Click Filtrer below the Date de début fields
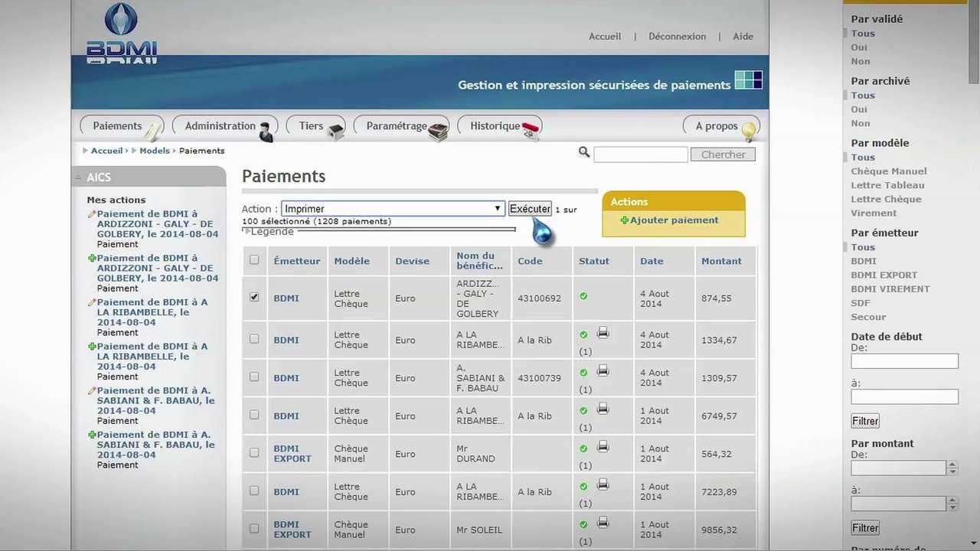Screen dimensions: 980x551 865,421
